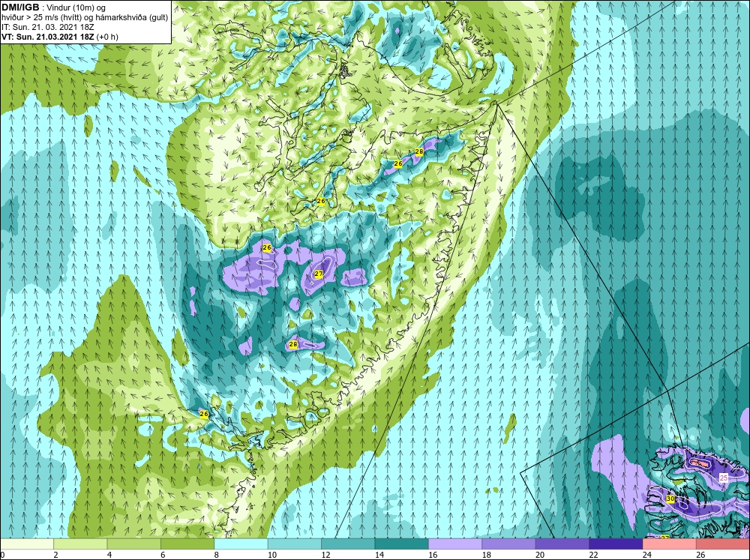The height and width of the screenshot is (560, 750).
Task: Pick the salmon red above-26 m/s legend swatch
Action: (x=723, y=544)
